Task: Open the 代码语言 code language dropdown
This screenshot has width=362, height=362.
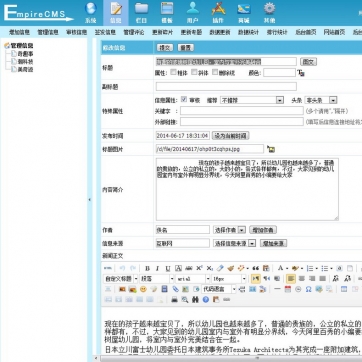Action: coord(219,289)
